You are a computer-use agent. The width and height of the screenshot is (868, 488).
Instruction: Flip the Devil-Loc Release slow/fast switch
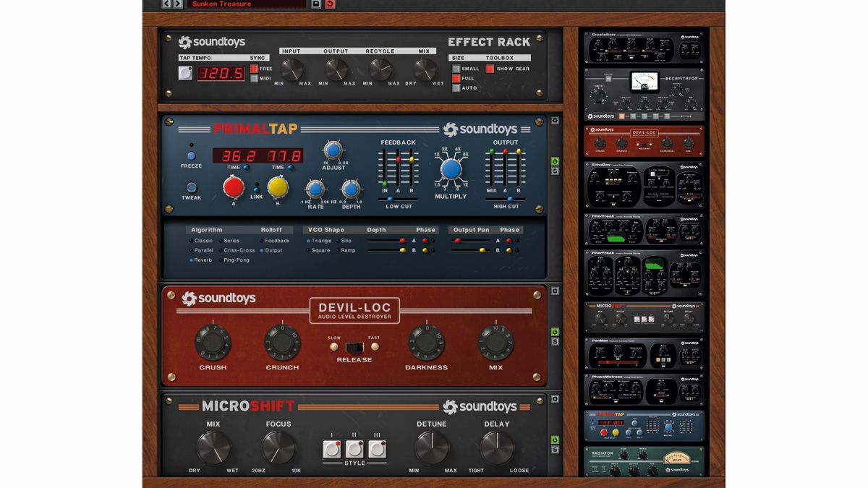(354, 346)
